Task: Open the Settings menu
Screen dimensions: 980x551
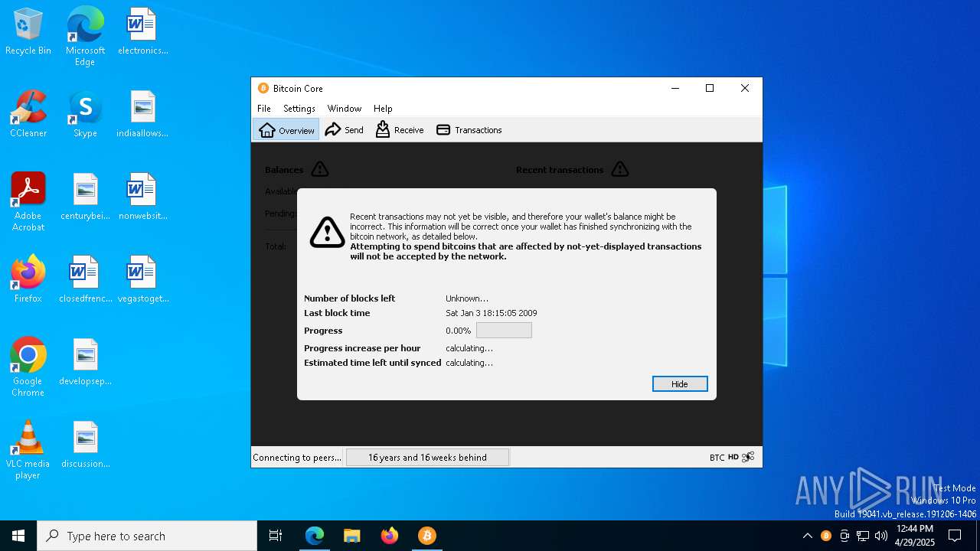Action: (x=299, y=109)
